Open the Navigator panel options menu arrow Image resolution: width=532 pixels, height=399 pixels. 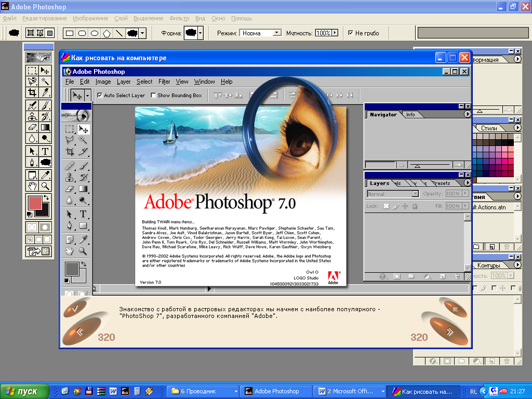point(467,114)
